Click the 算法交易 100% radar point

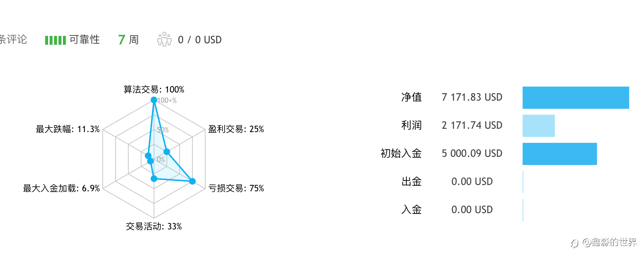(154, 100)
